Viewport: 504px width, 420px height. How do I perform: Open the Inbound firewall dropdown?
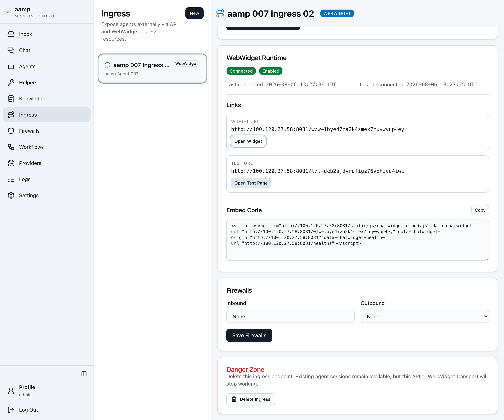(x=290, y=316)
